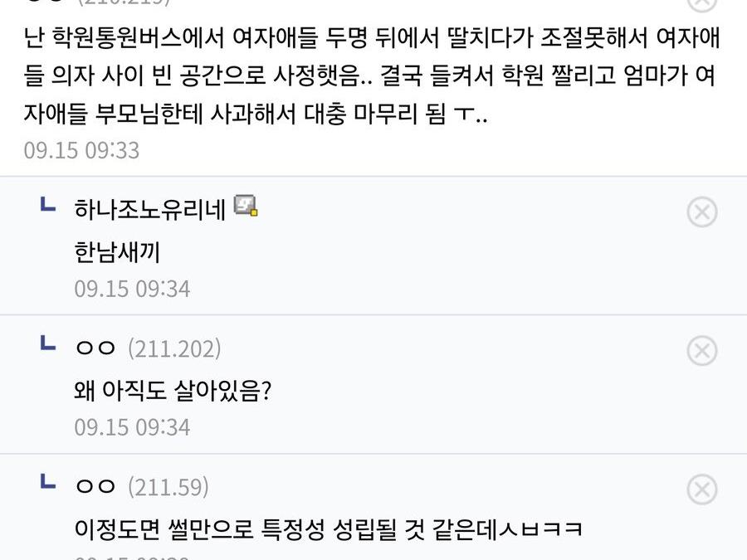Click the timestamp under the 211.202 reply
747x560 pixels.
click(x=132, y=427)
